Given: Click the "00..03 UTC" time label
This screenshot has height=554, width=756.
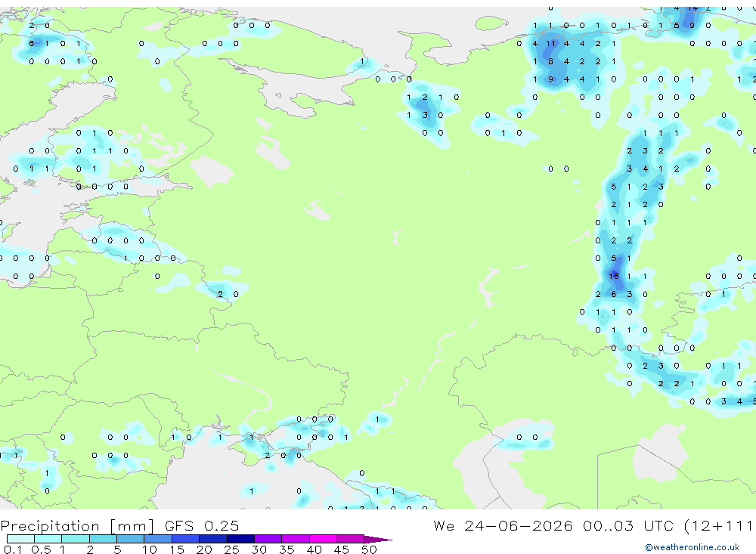Looking at the screenshot, I should coord(628,526).
